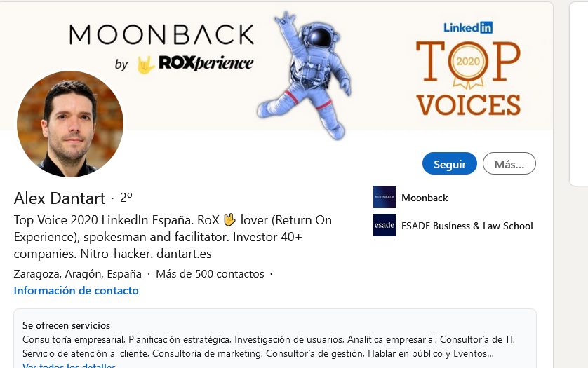
Task: Open Alex Dantart's profile photo
Action: pyautogui.click(x=70, y=124)
